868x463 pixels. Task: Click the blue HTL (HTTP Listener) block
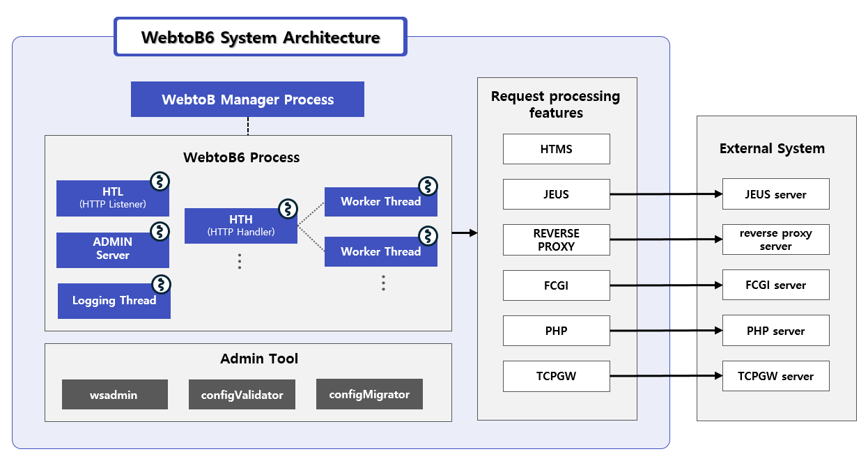pos(111,197)
